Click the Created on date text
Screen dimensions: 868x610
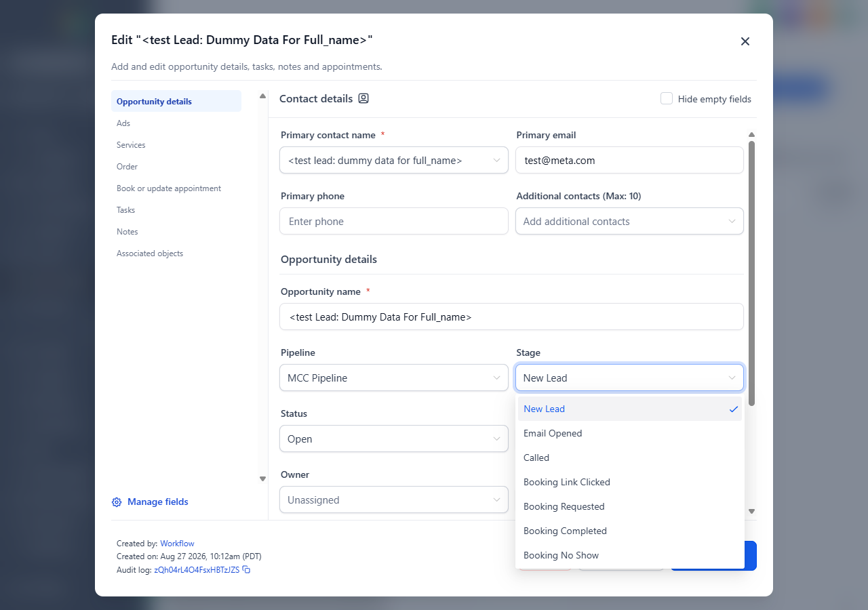189,556
